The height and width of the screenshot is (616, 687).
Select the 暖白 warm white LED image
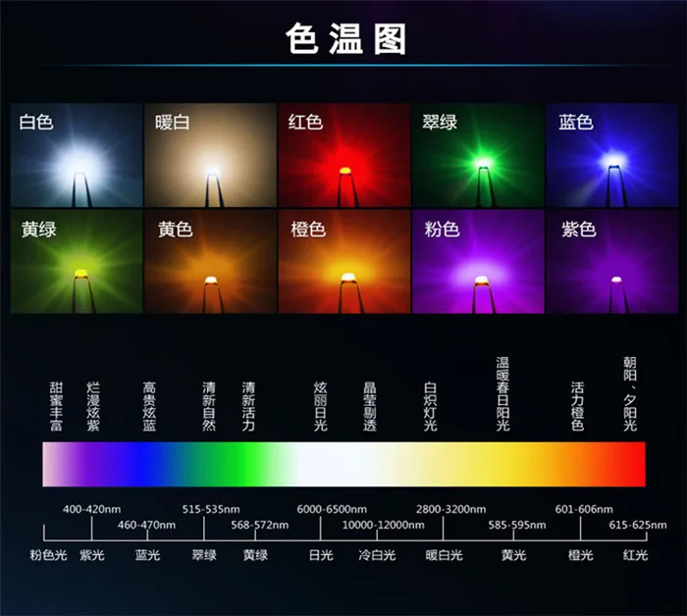(x=210, y=155)
